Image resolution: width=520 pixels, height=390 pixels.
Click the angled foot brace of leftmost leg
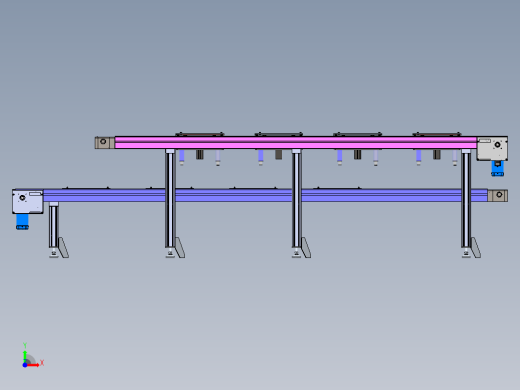click(x=63, y=248)
